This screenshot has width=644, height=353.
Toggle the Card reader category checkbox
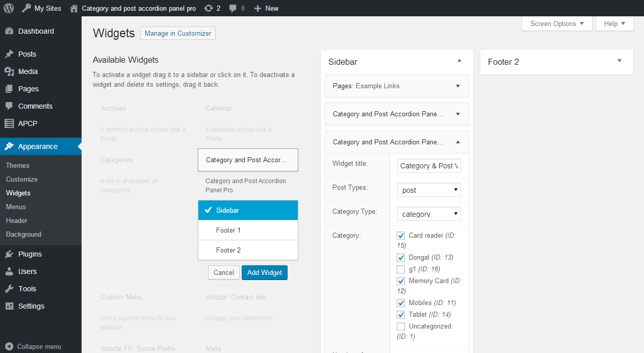(401, 236)
